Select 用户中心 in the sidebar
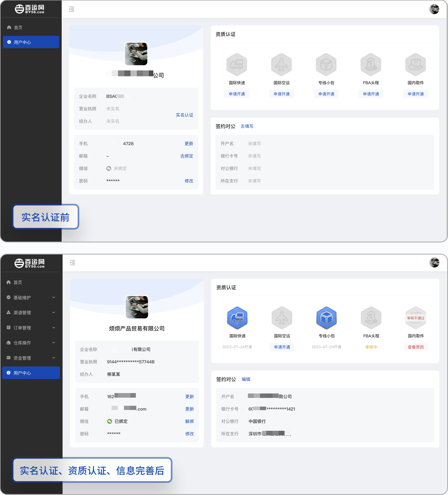 click(x=31, y=373)
